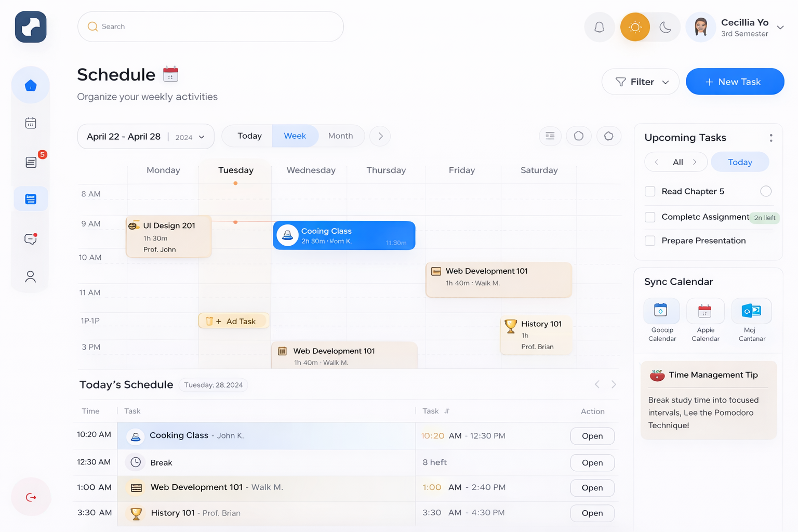
Task: Click the home icon in sidebar
Action: (x=31, y=85)
